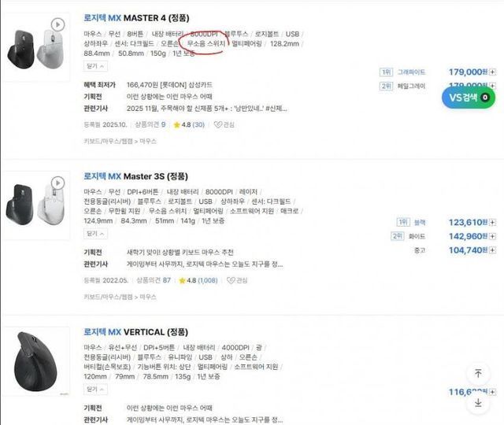Collapse MX VERTICAL specs with 닫기
The height and width of the screenshot is (425, 504).
click(94, 389)
